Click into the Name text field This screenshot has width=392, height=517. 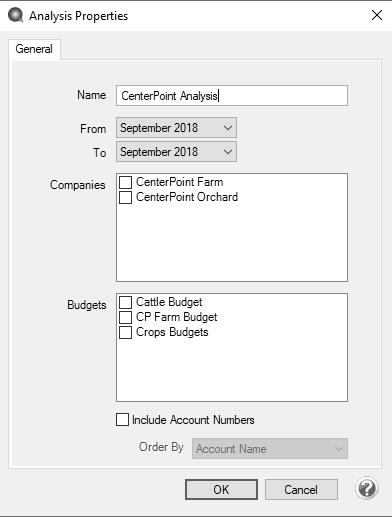(232, 96)
